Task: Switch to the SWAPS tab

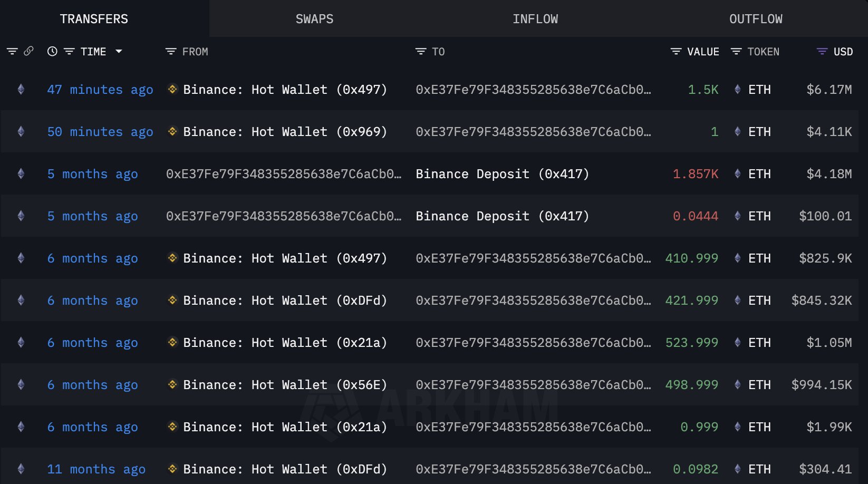Action: 314,19
